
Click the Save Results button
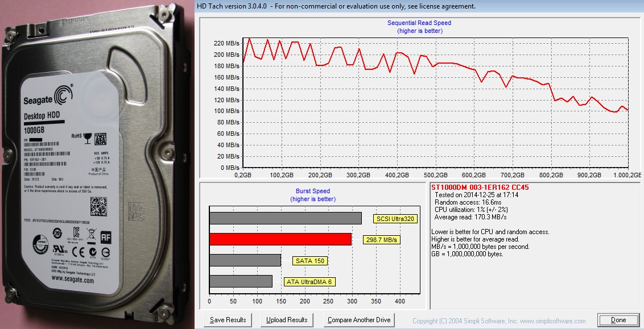[228, 320]
